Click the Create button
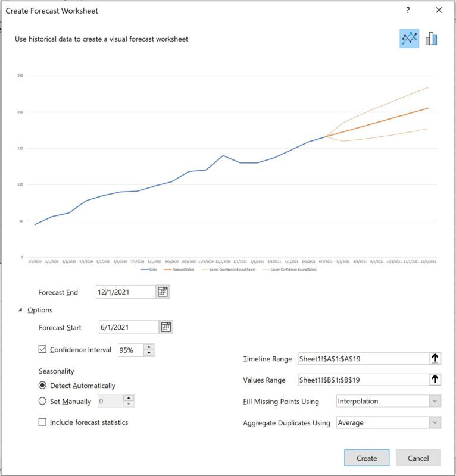Image resolution: width=456 pixels, height=476 pixels. tap(367, 458)
